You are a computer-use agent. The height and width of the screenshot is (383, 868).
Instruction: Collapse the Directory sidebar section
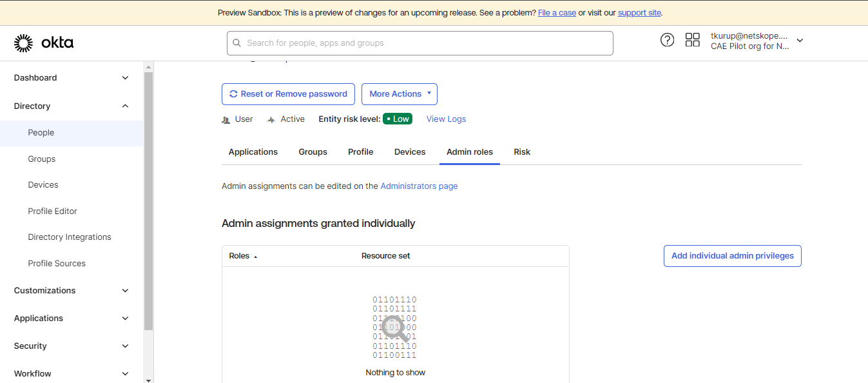pos(72,106)
